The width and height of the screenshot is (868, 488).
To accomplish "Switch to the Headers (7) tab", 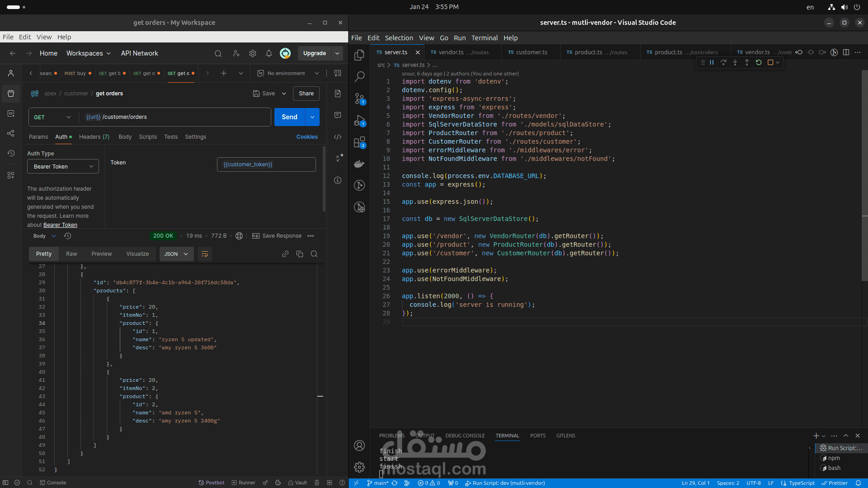I will click(x=94, y=137).
